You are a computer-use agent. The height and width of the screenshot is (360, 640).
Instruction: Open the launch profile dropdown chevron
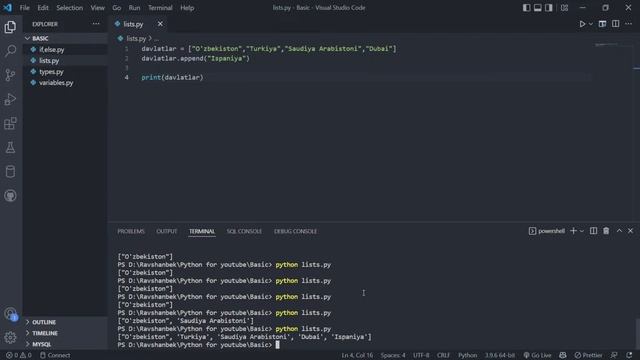pos(582,231)
